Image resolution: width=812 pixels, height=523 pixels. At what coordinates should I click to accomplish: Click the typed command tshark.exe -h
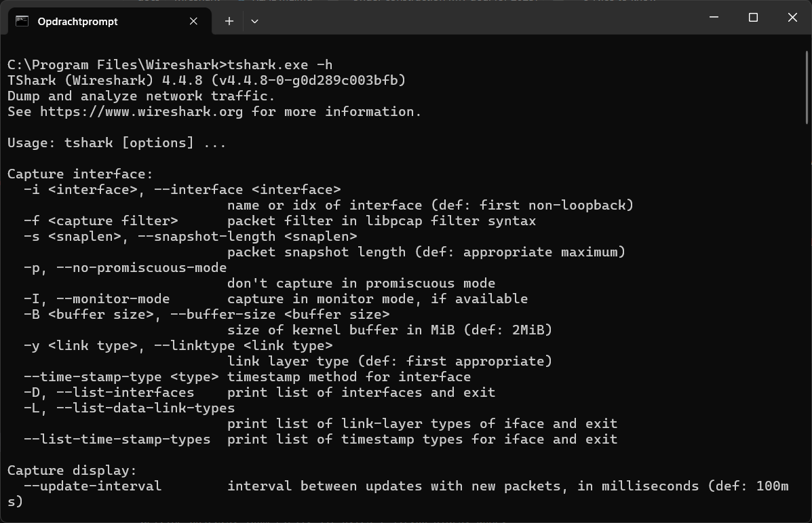[x=280, y=65]
